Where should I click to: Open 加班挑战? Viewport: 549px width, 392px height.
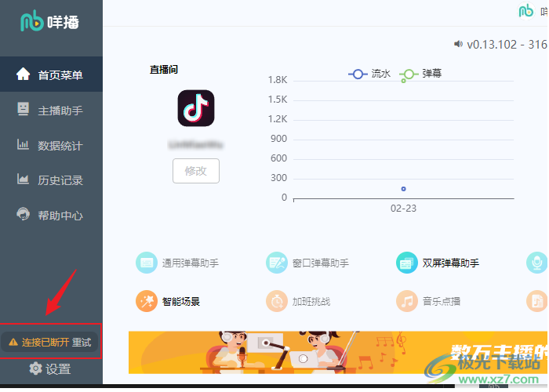[x=298, y=301]
